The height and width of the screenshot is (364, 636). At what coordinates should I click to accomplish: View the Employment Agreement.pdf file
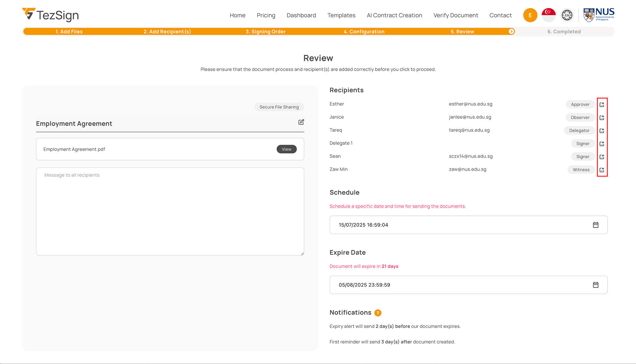click(x=287, y=149)
